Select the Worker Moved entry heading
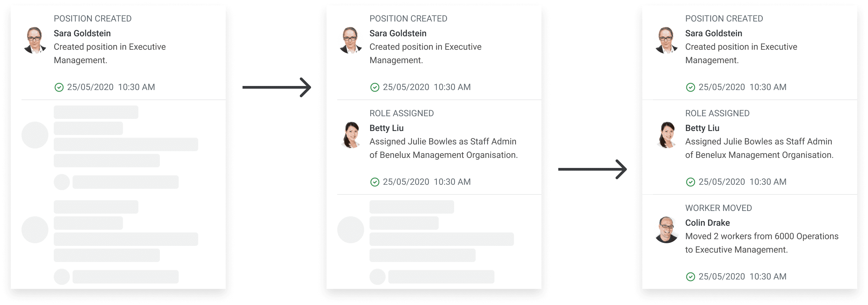The image size is (868, 305). tap(719, 208)
